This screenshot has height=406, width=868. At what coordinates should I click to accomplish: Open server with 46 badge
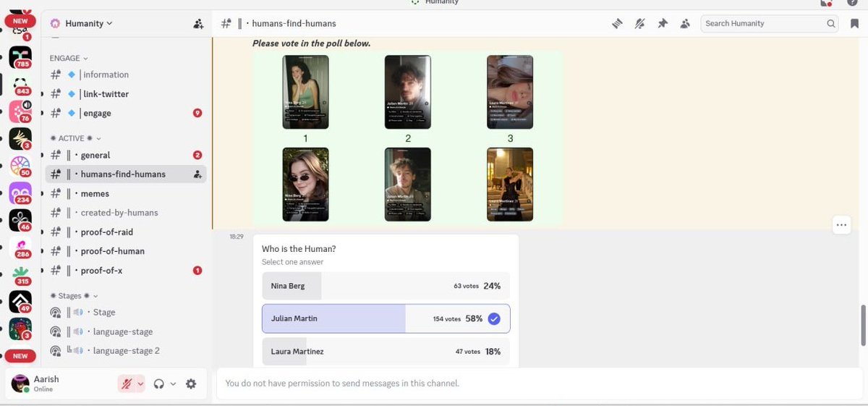coord(20,220)
